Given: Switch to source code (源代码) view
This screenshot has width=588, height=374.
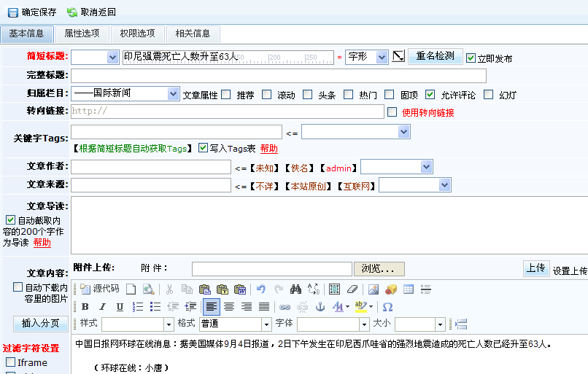Looking at the screenshot, I should tap(100, 289).
